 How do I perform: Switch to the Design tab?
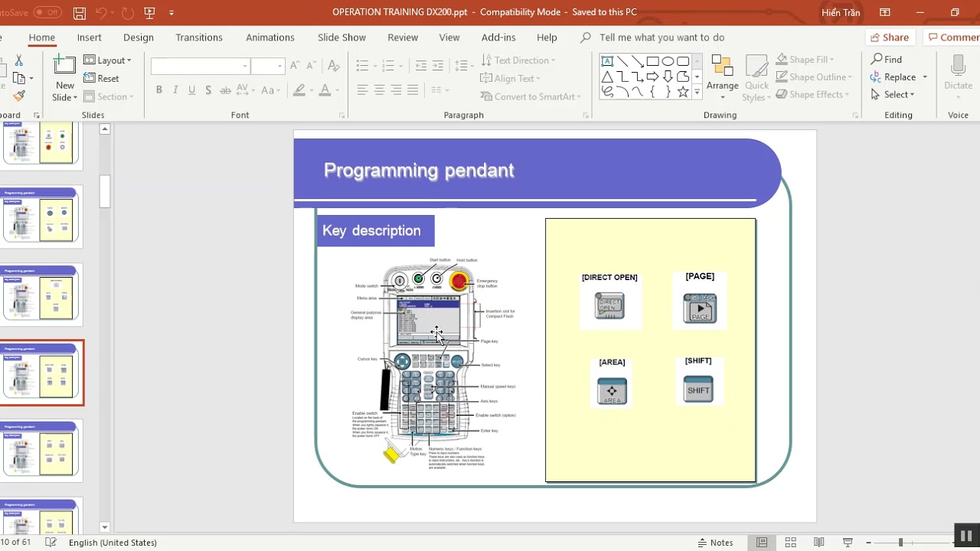point(139,37)
